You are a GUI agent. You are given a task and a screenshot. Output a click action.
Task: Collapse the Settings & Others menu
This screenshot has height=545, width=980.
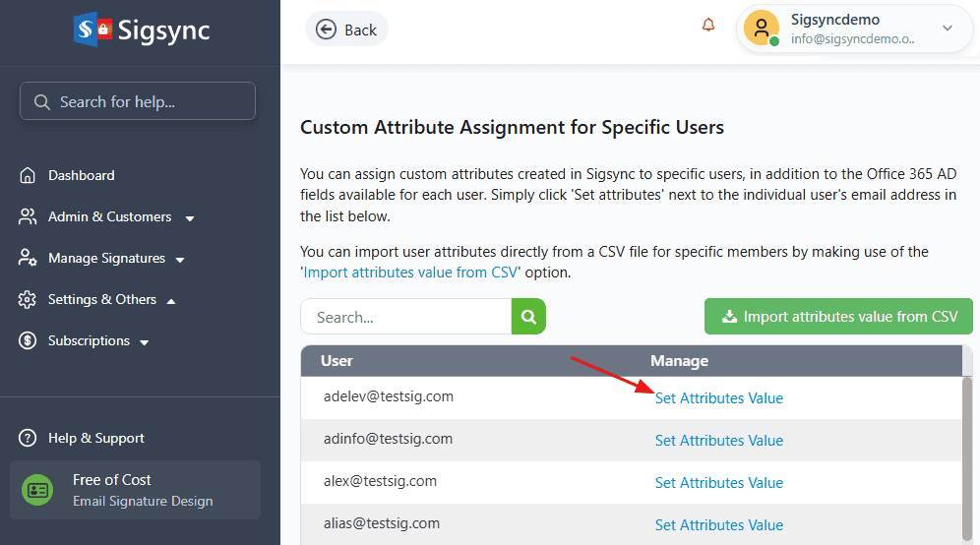[171, 300]
